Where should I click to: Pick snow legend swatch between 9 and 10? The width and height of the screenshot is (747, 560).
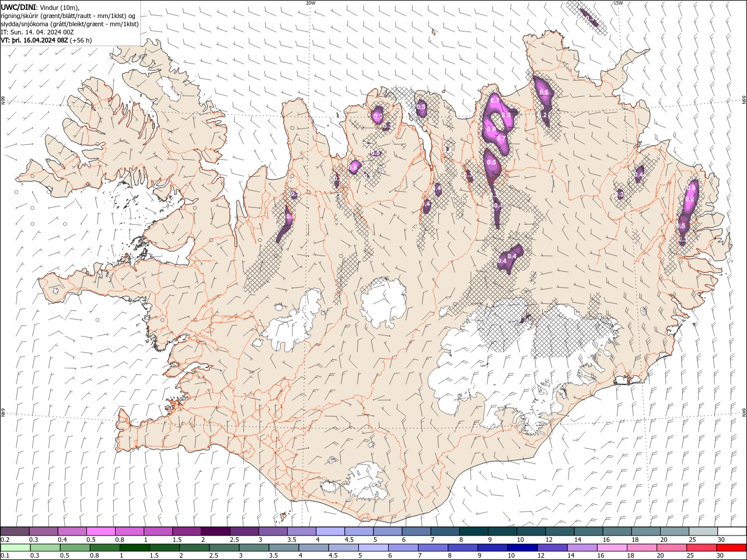click(502, 531)
